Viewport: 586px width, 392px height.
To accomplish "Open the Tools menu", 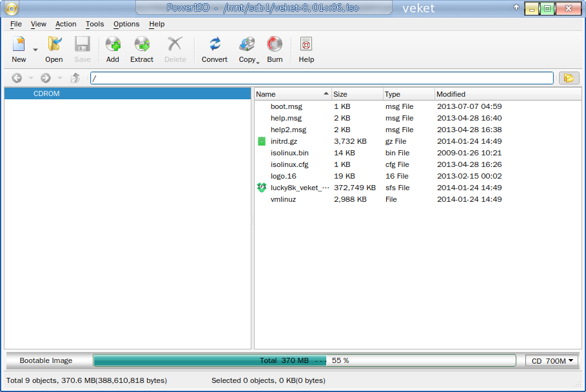I will click(x=95, y=24).
